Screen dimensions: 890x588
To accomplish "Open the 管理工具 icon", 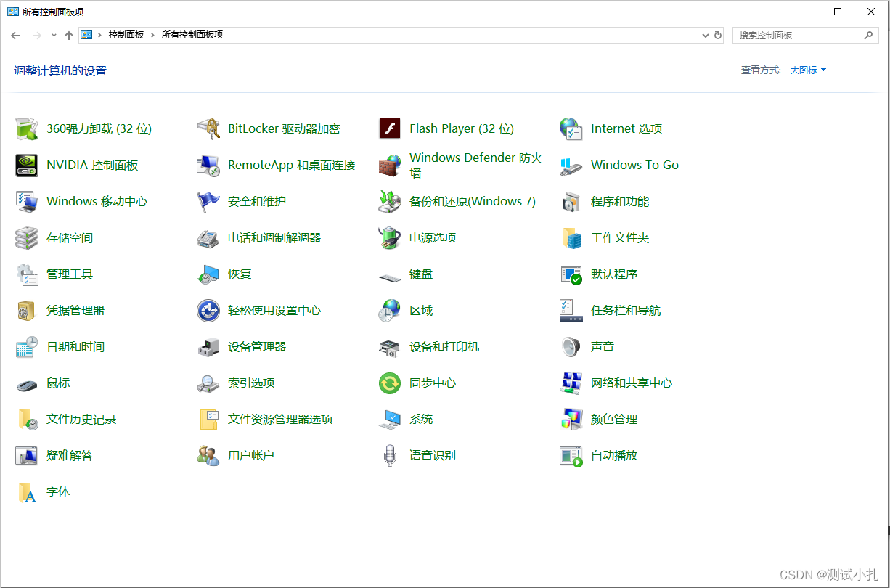I will point(27,274).
